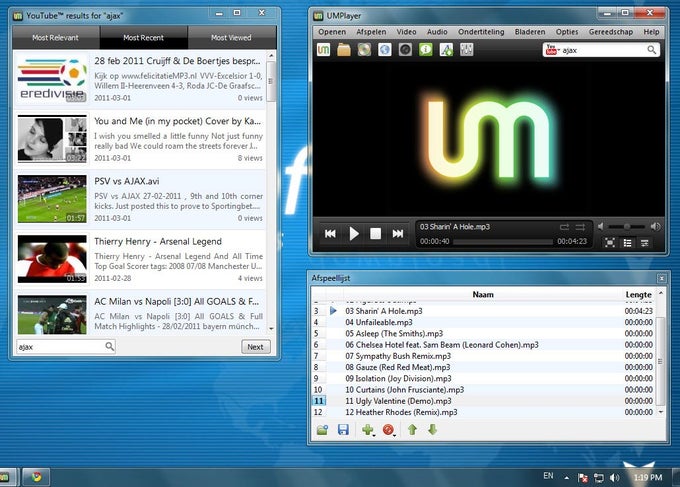This screenshot has height=487, width=680.
Task: Load playlist using the green folder icon
Action: (322, 430)
